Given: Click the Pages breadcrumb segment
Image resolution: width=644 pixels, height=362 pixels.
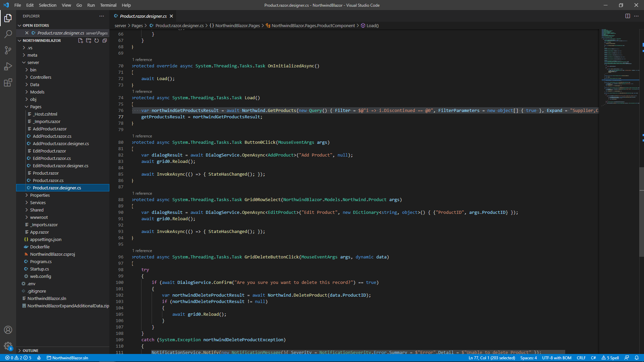Looking at the screenshot, I should [x=137, y=26].
